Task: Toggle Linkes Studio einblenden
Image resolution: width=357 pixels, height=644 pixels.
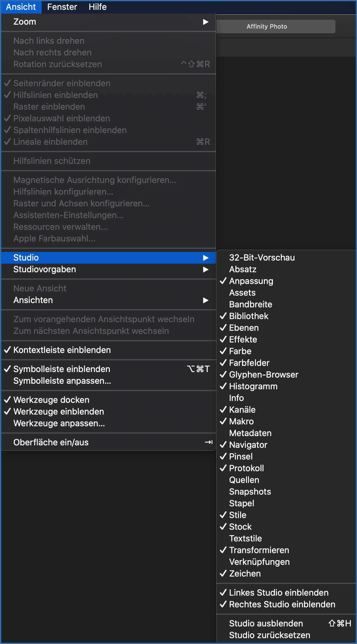Action: [279, 593]
